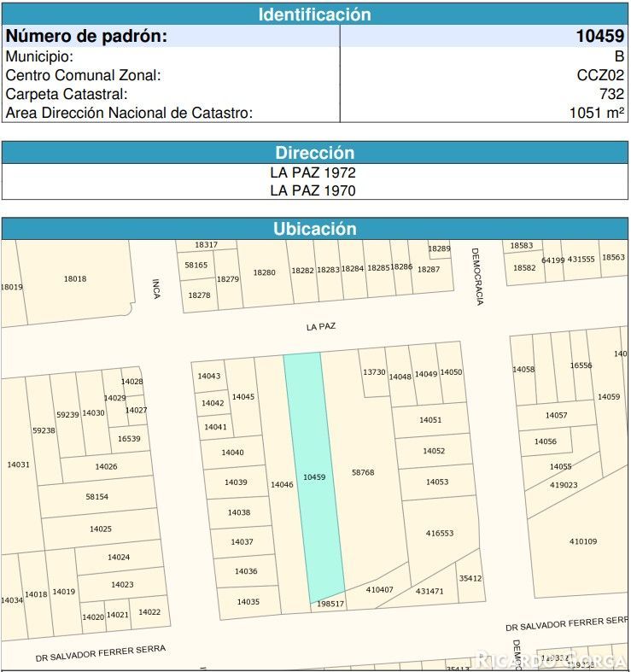The width and height of the screenshot is (631, 672).
Task: Select the padrón number value 10459
Action: click(599, 36)
